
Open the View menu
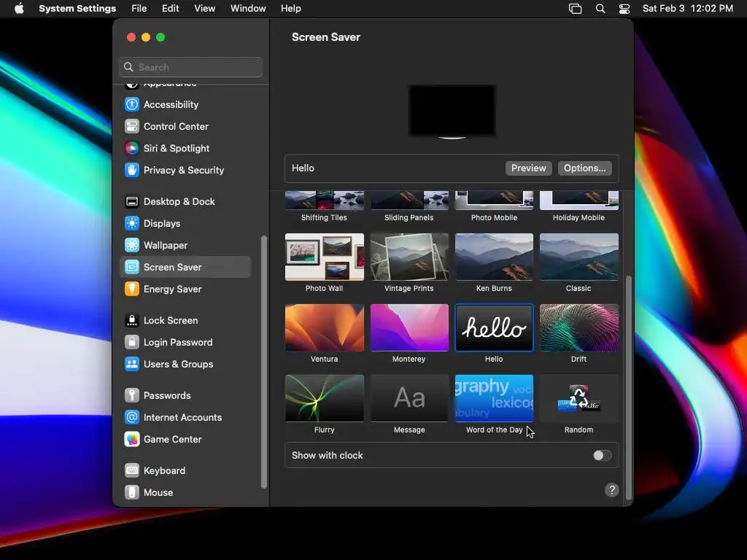pyautogui.click(x=204, y=9)
